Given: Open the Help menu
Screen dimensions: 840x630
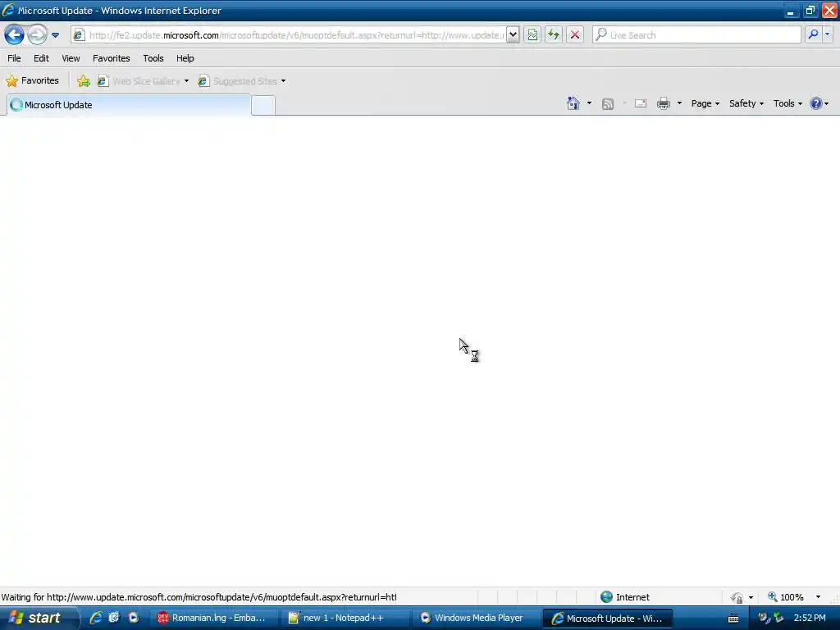Looking at the screenshot, I should (185, 58).
